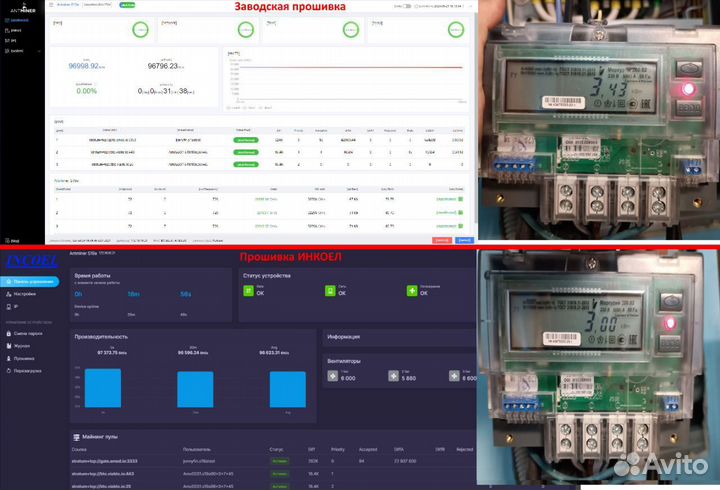The width and height of the screenshot is (720, 490).
Task: Toggle second legend checkbox under hashrate chart
Action: pyautogui.click(x=245, y=108)
